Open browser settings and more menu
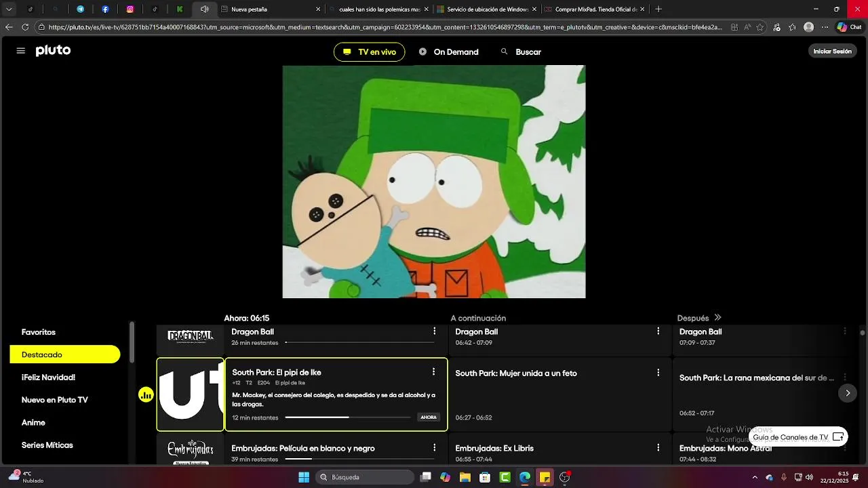This screenshot has width=868, height=488. (825, 27)
